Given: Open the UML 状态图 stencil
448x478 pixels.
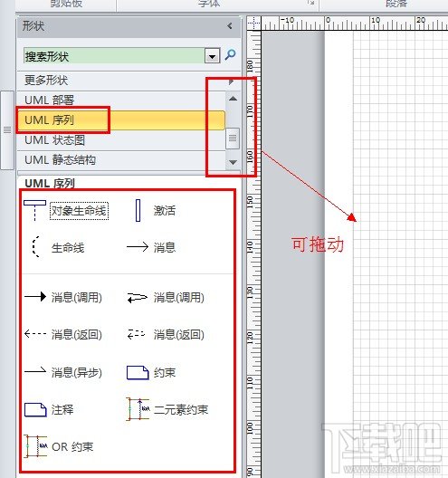Looking at the screenshot, I should [x=121, y=140].
